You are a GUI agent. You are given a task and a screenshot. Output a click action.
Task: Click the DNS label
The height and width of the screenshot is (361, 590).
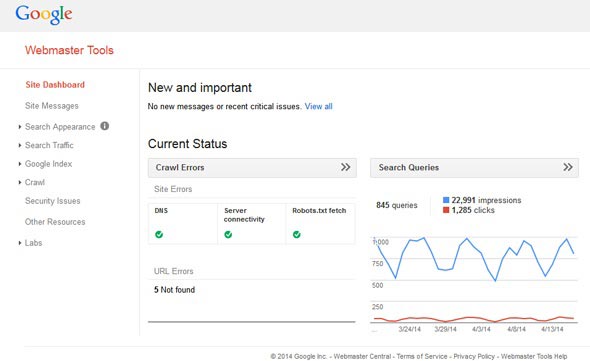click(161, 210)
